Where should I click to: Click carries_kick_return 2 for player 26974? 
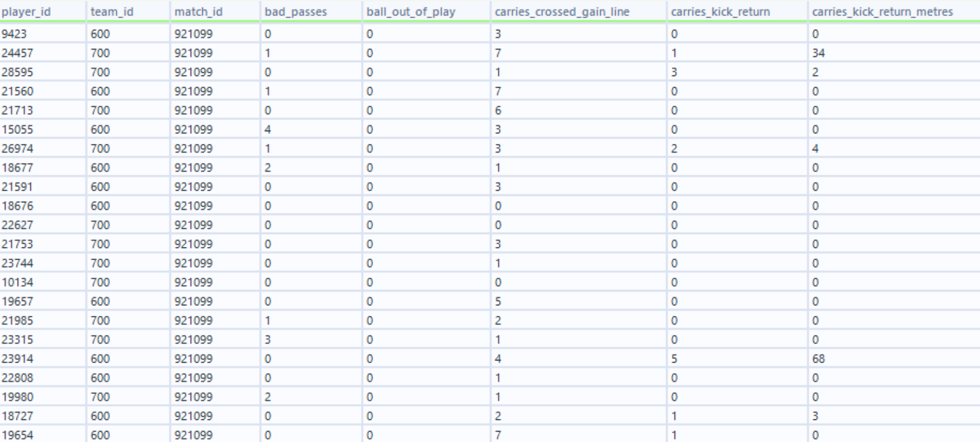(x=737, y=149)
